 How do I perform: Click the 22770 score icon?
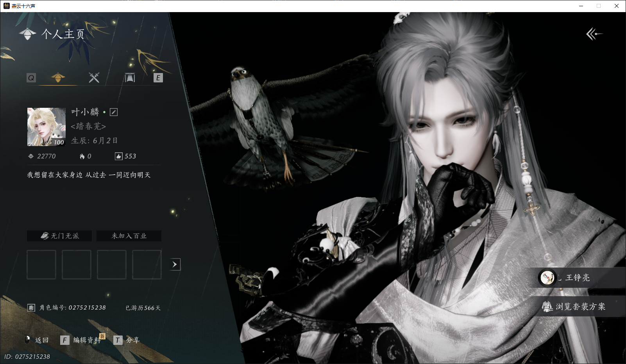pos(31,156)
